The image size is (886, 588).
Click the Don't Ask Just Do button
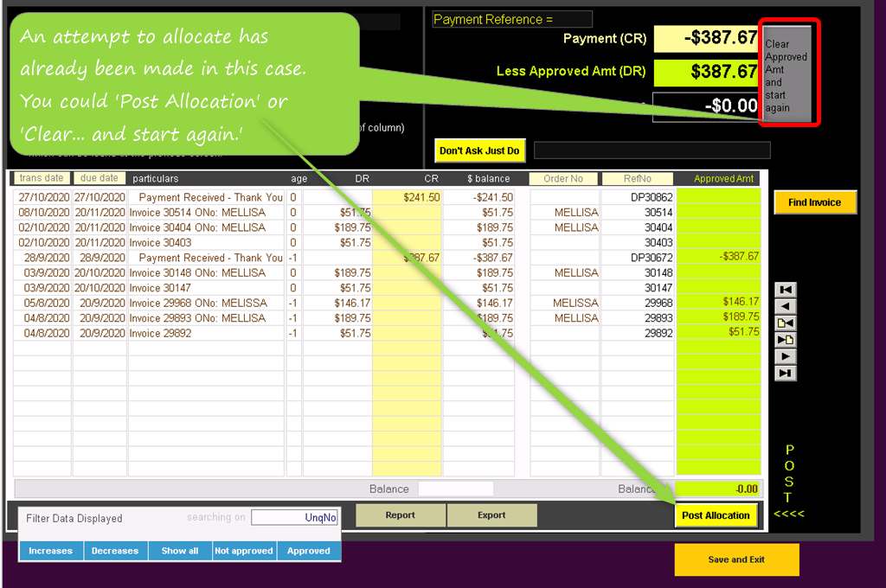[x=479, y=150]
